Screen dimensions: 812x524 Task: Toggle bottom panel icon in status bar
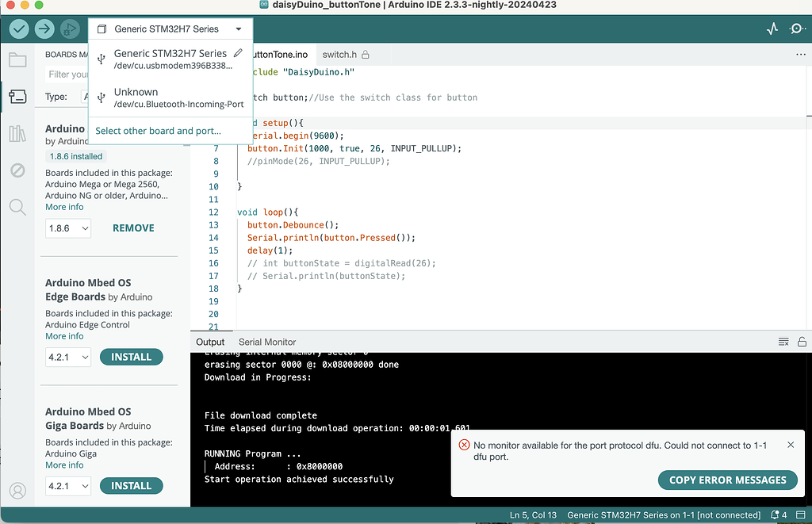799,515
